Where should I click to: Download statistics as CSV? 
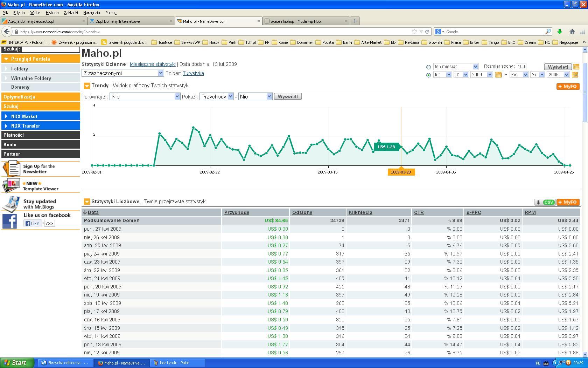pyautogui.click(x=545, y=202)
